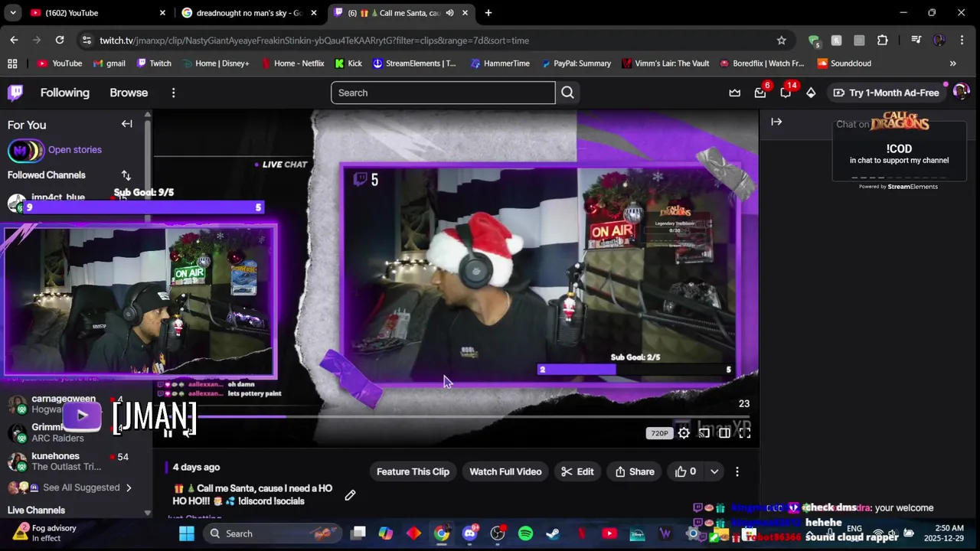Close the YouTube browser tab
Viewport: 980px width, 551px height.
pos(162,13)
